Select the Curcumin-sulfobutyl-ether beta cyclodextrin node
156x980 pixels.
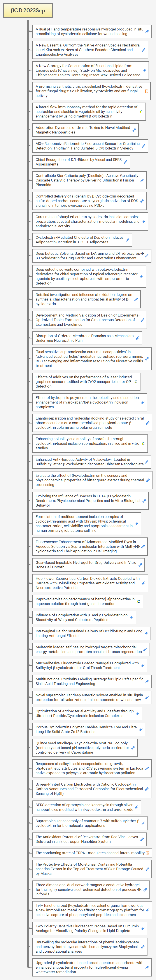pos(87,221)
